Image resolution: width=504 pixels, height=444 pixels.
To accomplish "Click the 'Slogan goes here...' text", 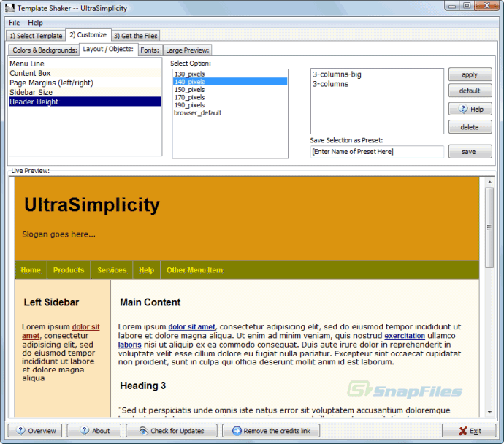I will pyautogui.click(x=58, y=234).
